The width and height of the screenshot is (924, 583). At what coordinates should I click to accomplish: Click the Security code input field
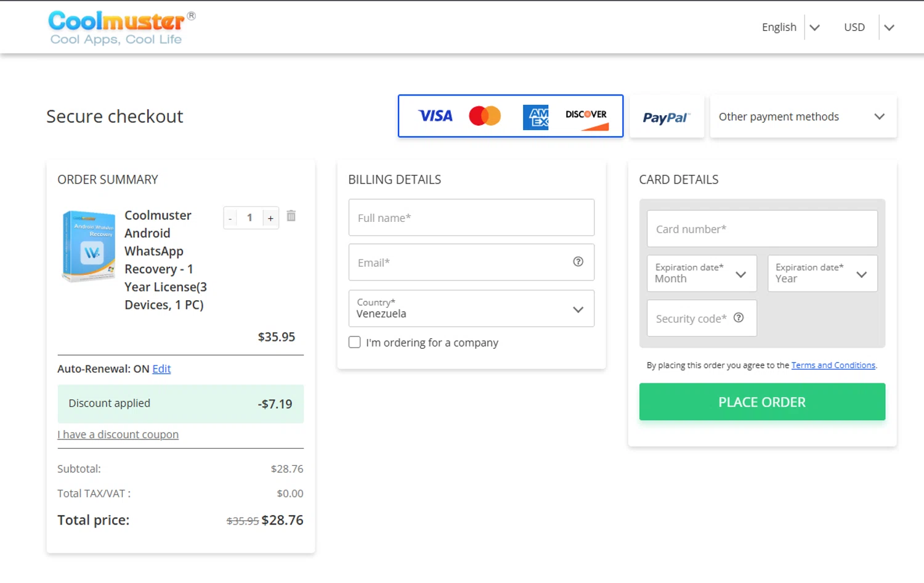(702, 318)
